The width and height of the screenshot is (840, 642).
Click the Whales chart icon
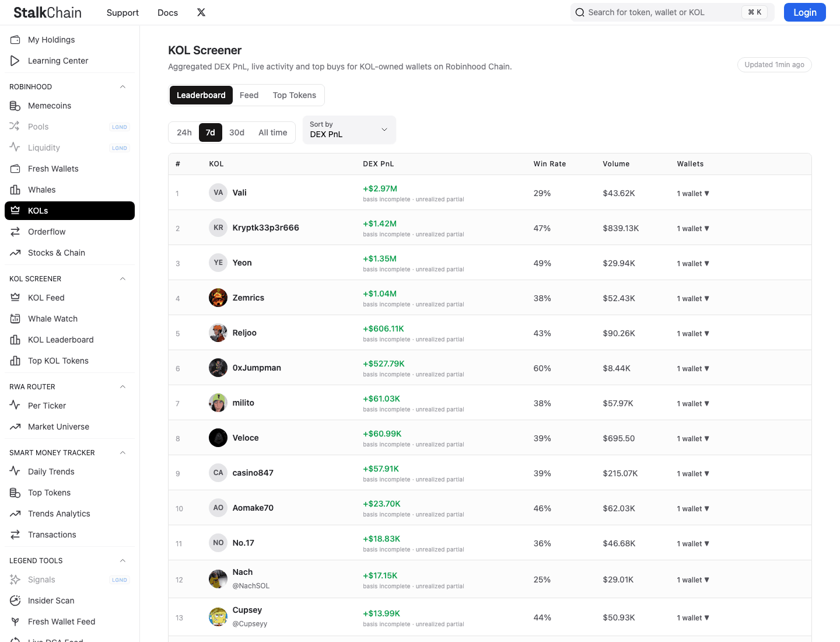(15, 190)
